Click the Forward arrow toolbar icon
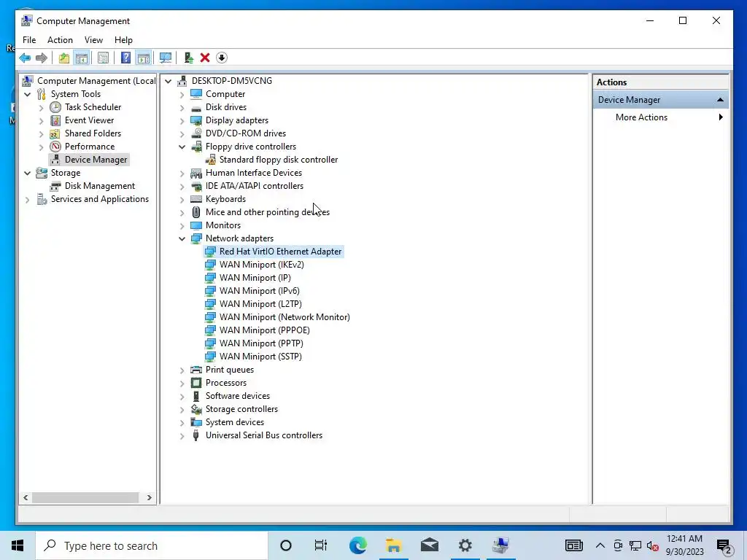 tap(42, 58)
